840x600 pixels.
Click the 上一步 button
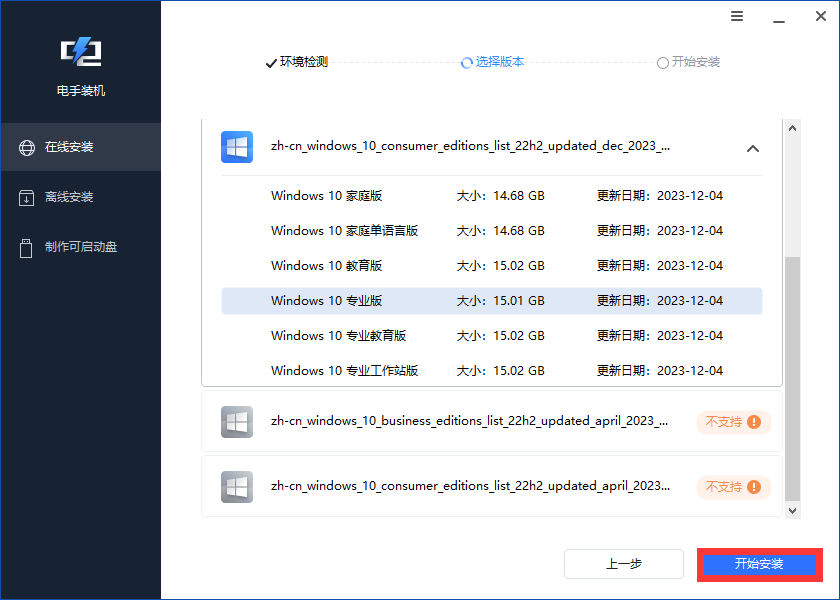tap(623, 564)
